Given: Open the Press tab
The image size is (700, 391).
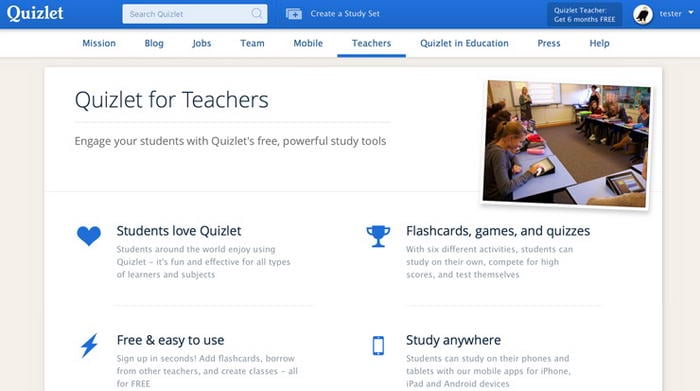Looking at the screenshot, I should (549, 43).
